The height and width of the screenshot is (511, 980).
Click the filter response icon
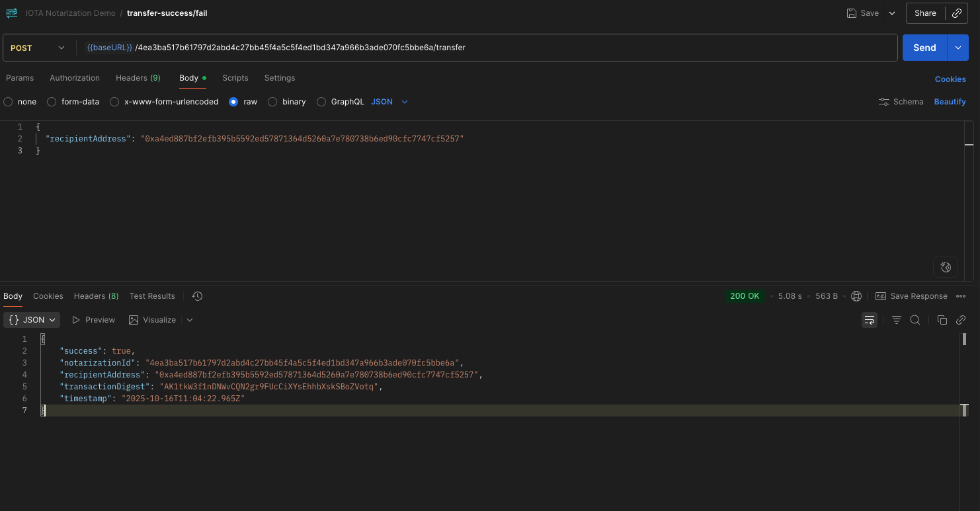coord(897,320)
